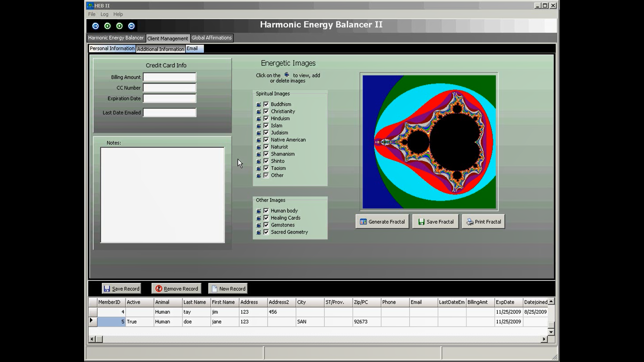Click the Remove Record button
This screenshot has height=362, width=644.
[x=177, y=289]
